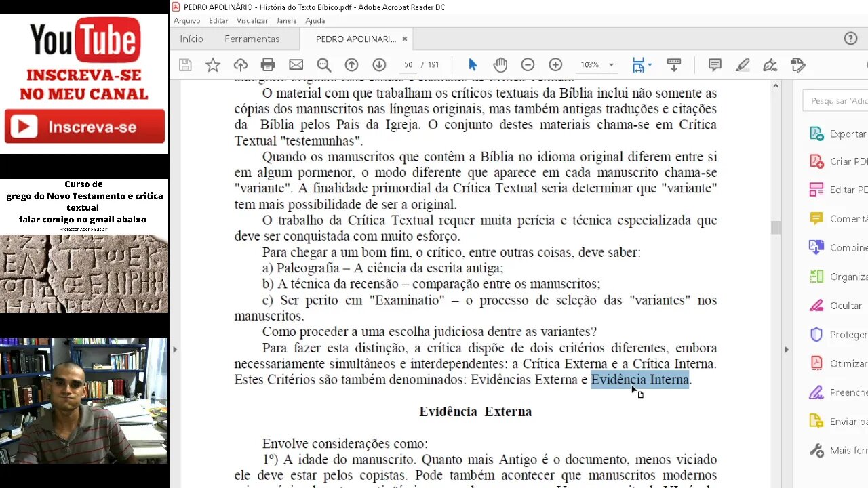Image resolution: width=868 pixels, height=488 pixels.
Task: Open the Editar menu
Action: pyautogui.click(x=218, y=20)
